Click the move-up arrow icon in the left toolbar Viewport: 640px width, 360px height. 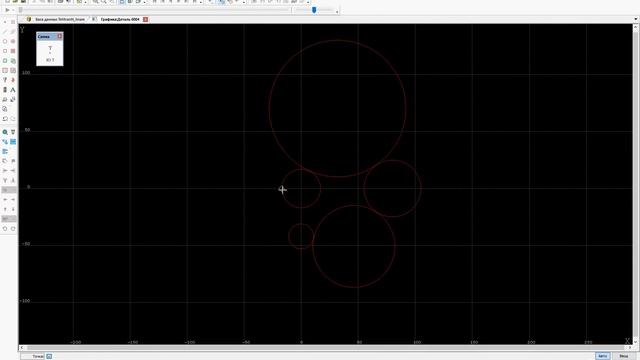coord(5,209)
